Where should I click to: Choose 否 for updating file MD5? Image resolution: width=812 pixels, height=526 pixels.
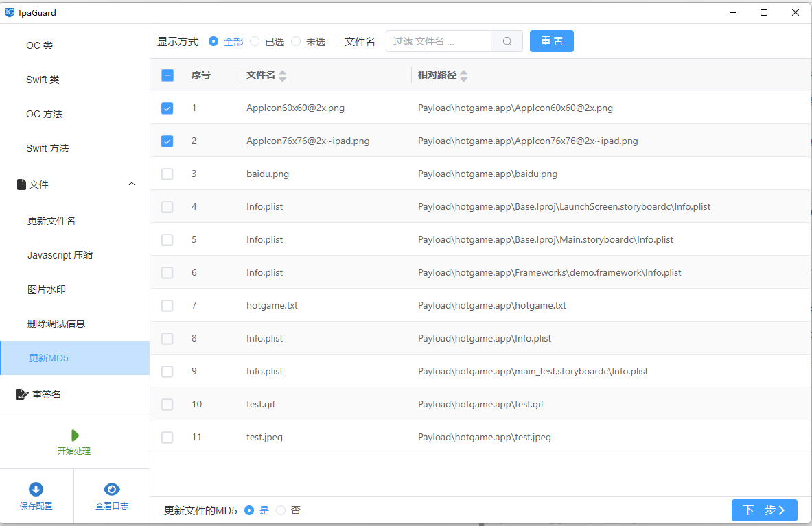(281, 510)
